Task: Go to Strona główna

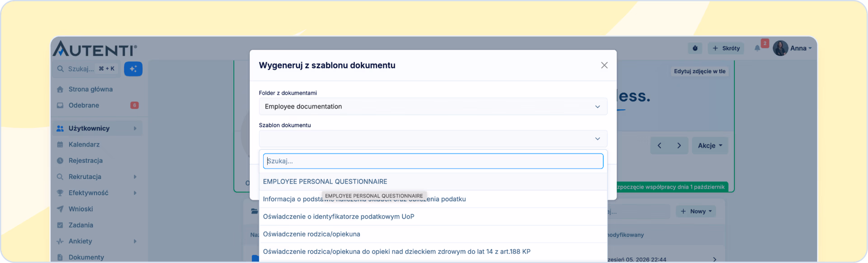Action: (x=90, y=89)
